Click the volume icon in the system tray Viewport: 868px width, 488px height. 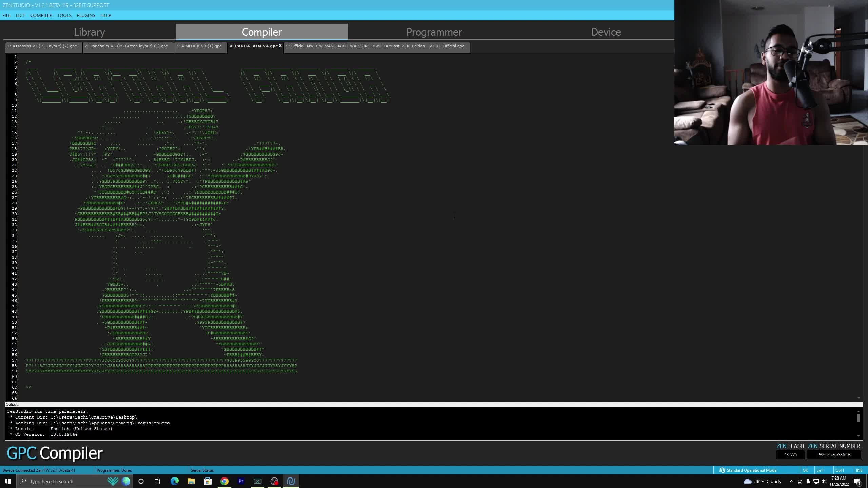824,481
